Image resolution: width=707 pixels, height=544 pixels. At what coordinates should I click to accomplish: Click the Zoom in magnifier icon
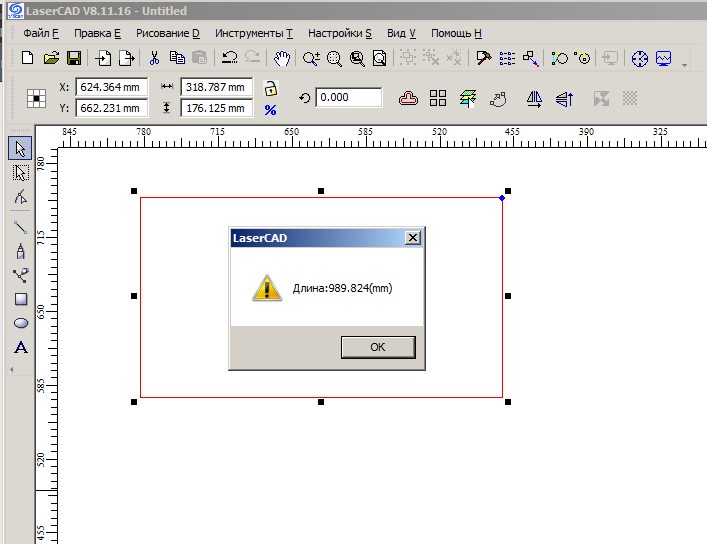pos(311,59)
